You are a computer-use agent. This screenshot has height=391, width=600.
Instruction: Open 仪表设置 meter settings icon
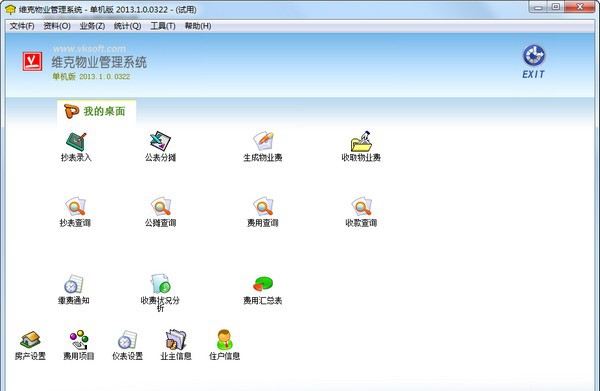pos(127,340)
